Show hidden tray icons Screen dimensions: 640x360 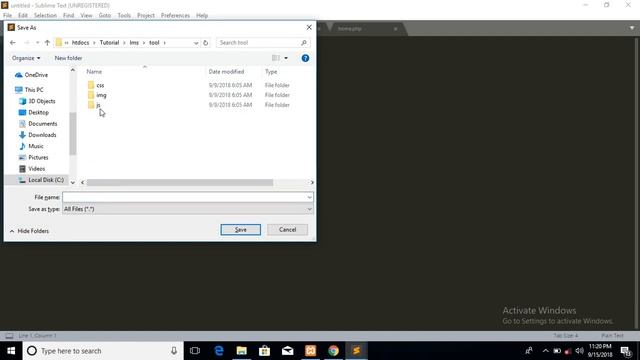(546, 351)
